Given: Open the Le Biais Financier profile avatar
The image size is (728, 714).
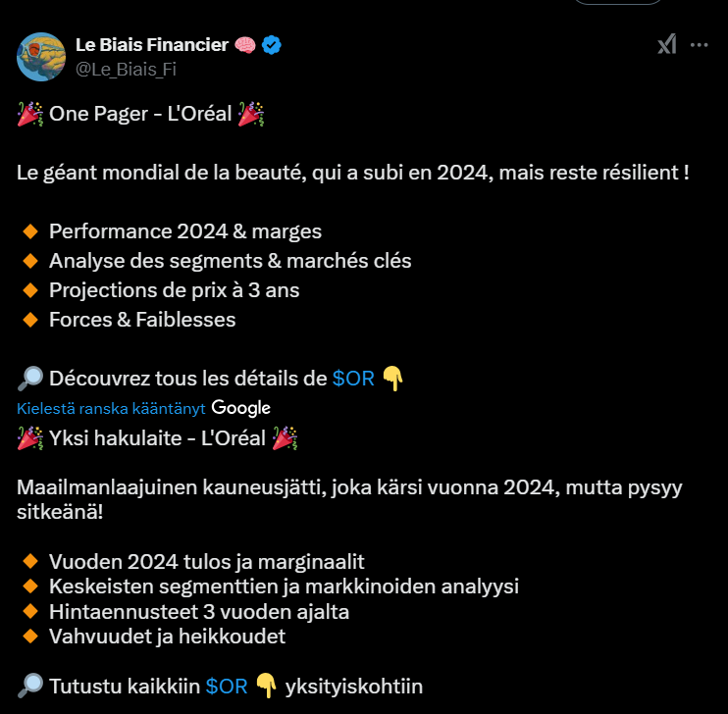Looking at the screenshot, I should tap(41, 56).
